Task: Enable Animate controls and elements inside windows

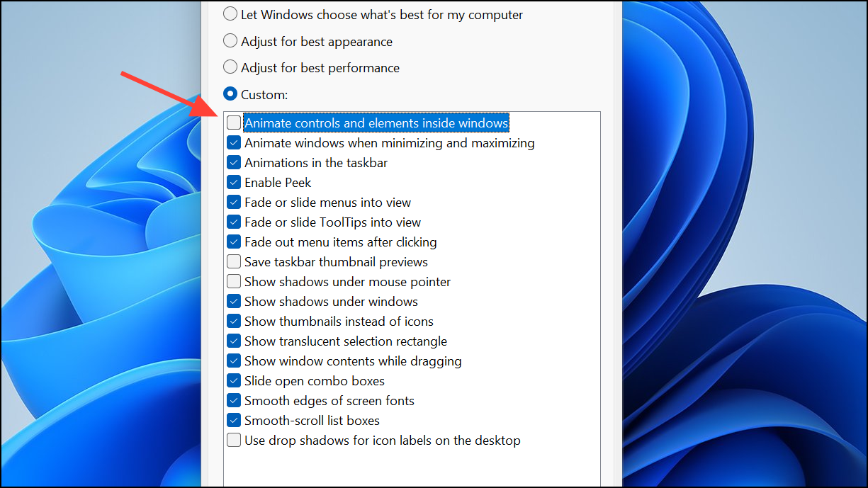Action: point(234,122)
